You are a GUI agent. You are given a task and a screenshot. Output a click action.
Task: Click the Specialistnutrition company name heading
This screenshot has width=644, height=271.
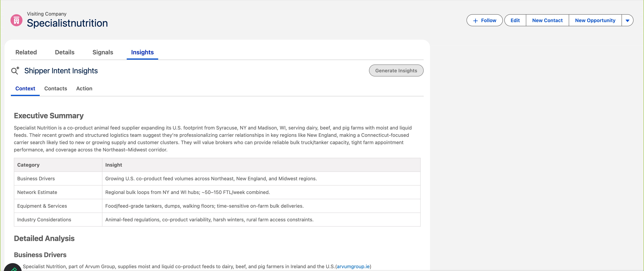(x=67, y=23)
